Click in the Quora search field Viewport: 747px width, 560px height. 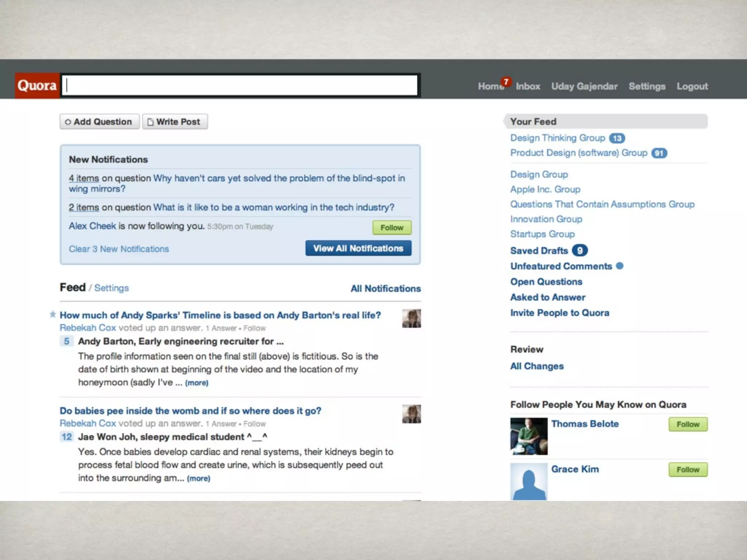(x=240, y=86)
